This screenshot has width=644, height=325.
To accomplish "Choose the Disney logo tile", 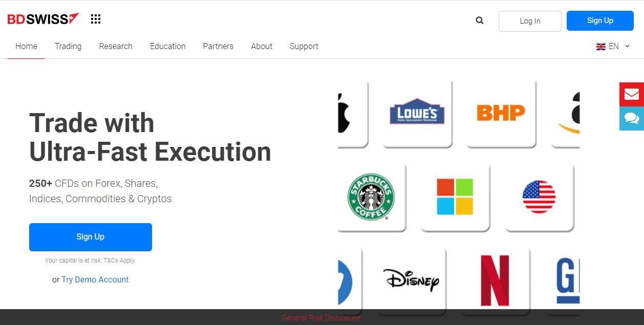I will pos(411,280).
